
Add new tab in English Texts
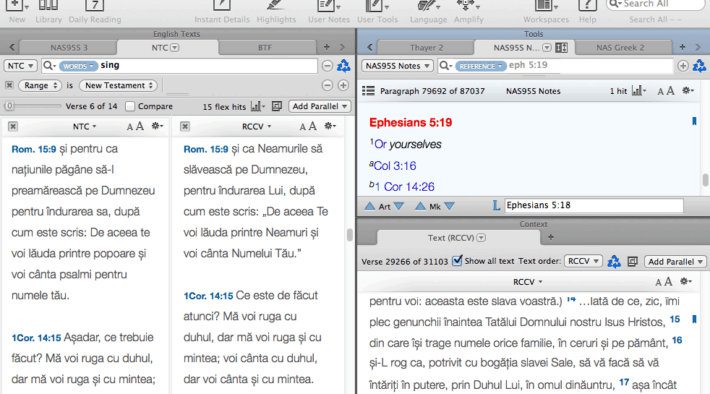click(x=326, y=47)
